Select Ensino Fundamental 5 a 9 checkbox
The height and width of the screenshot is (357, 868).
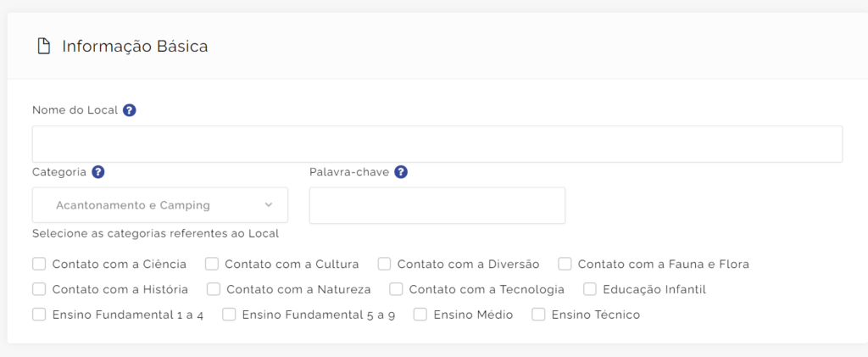[229, 315]
